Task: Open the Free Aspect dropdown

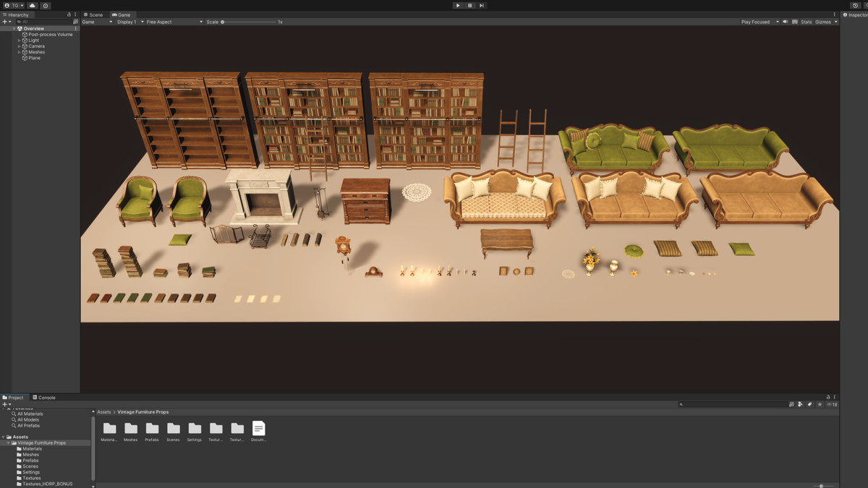Action: pos(174,22)
